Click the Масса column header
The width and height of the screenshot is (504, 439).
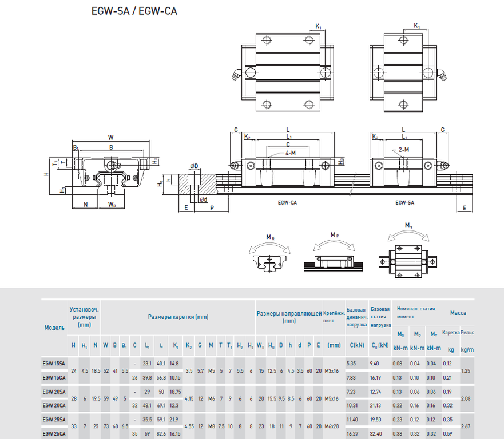458,313
